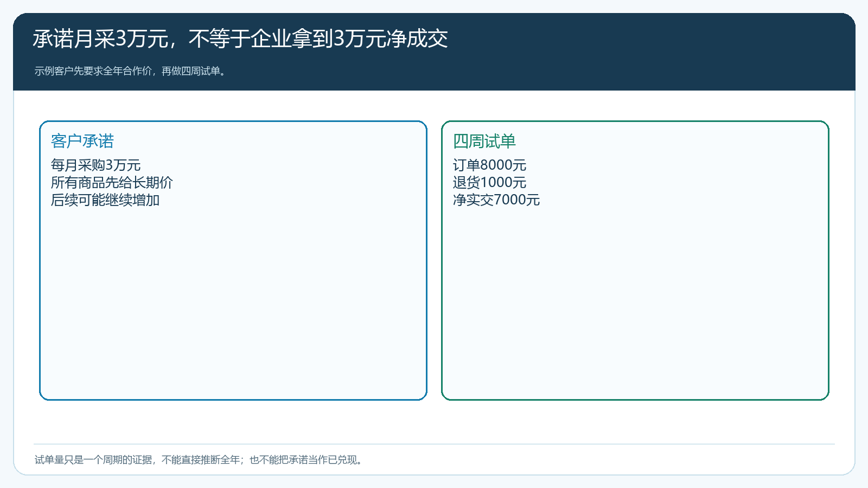Click the 四周试单 card heading

tap(484, 141)
